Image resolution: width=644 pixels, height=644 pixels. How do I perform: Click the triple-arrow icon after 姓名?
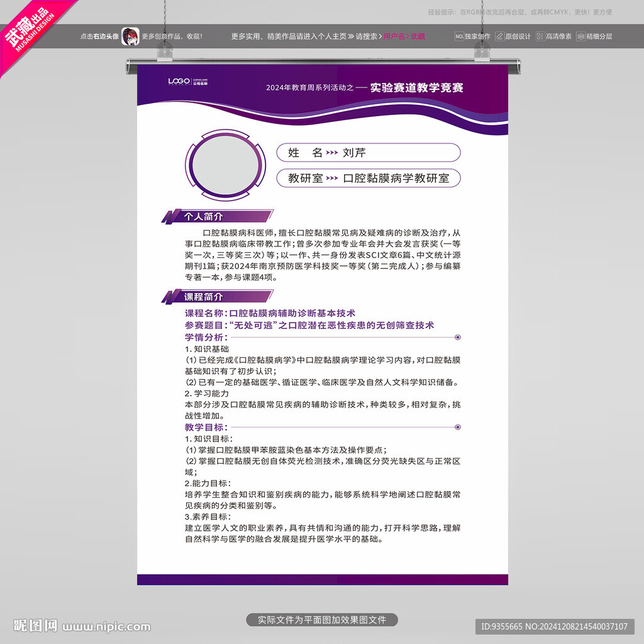[x=332, y=153]
